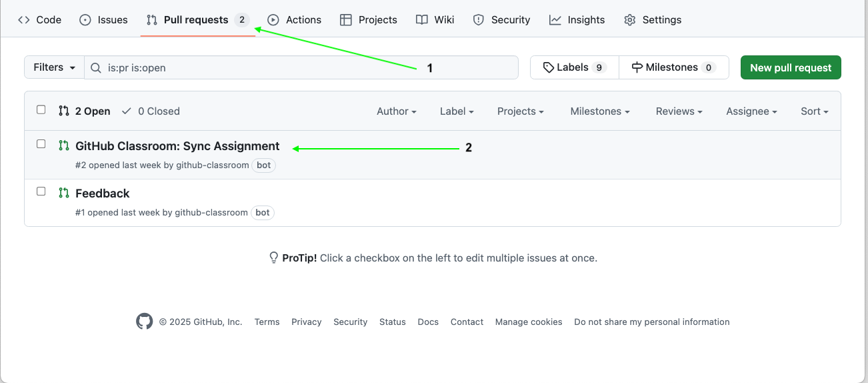Click New pull request button
Screen dimensions: 868x383
click(x=791, y=67)
